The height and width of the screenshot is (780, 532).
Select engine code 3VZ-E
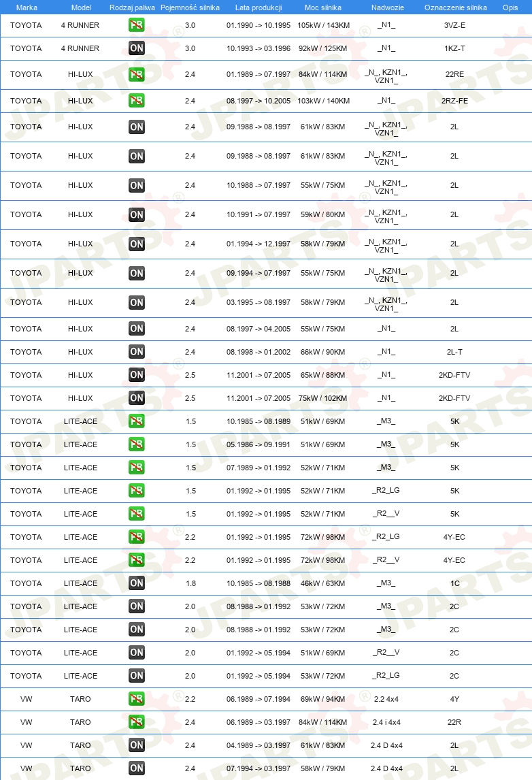[454, 25]
